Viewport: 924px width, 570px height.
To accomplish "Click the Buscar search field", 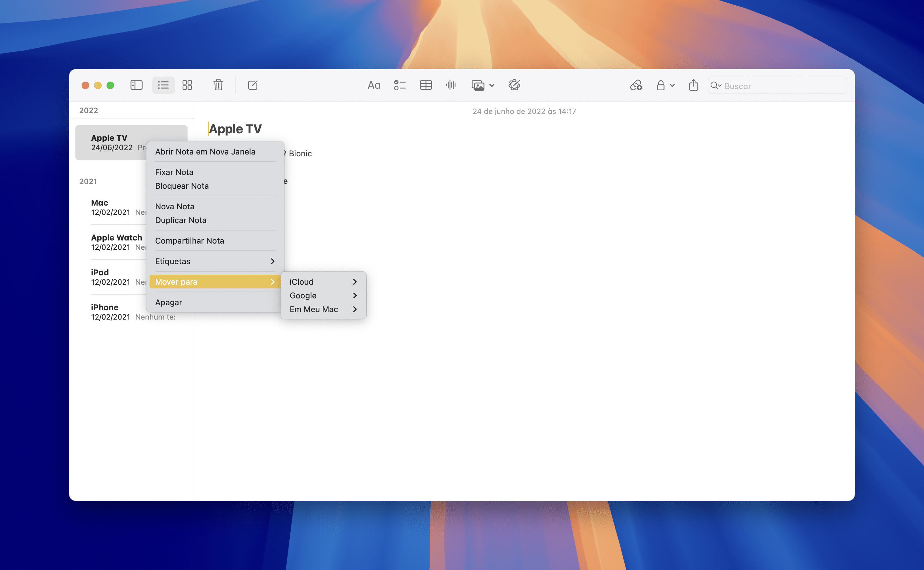I will click(777, 86).
